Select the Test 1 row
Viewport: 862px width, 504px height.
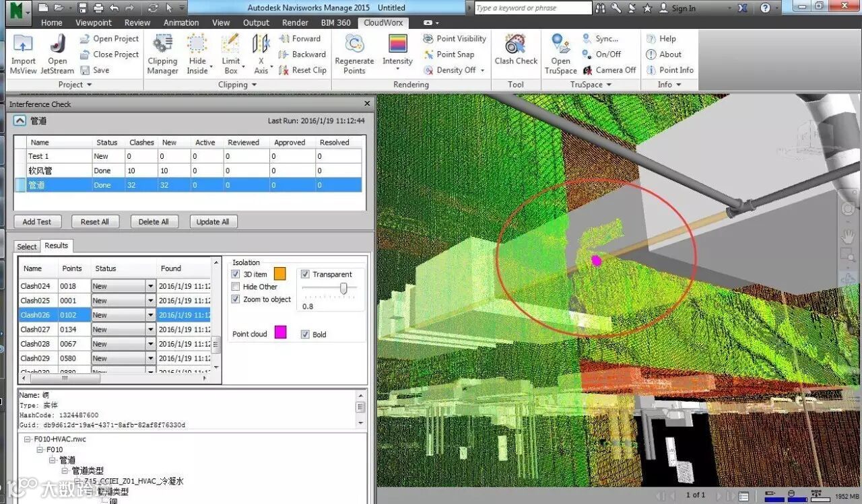pos(189,156)
